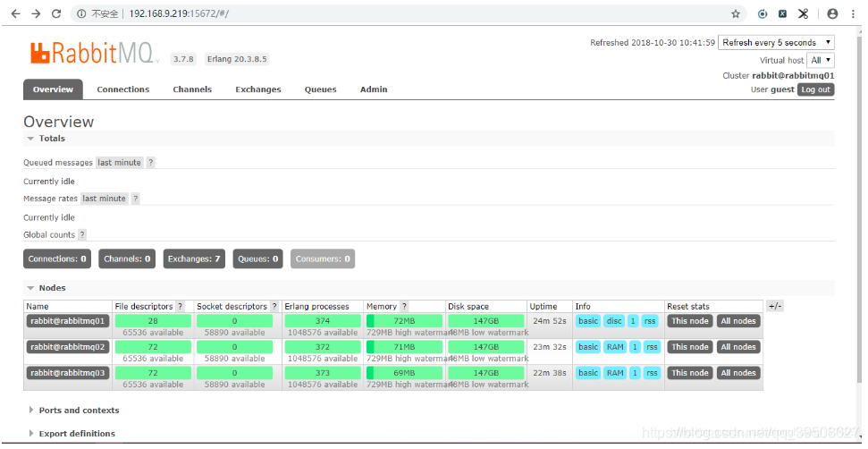This screenshot has height=449, width=868.
Task: Toggle node columns with +/- button
Action: [x=775, y=306]
